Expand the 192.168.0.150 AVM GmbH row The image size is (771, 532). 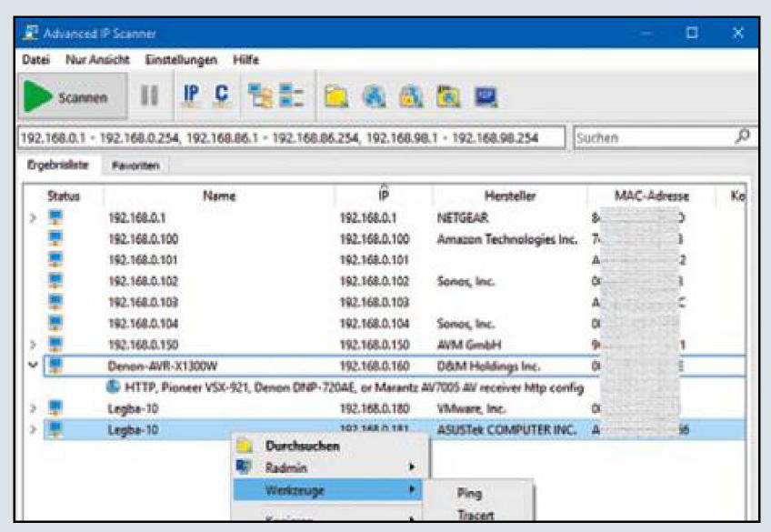(x=33, y=344)
